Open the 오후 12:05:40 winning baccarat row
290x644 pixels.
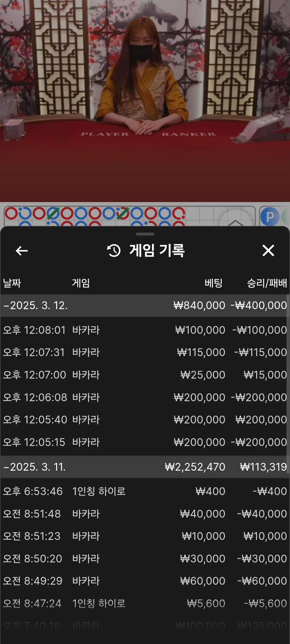pos(145,420)
